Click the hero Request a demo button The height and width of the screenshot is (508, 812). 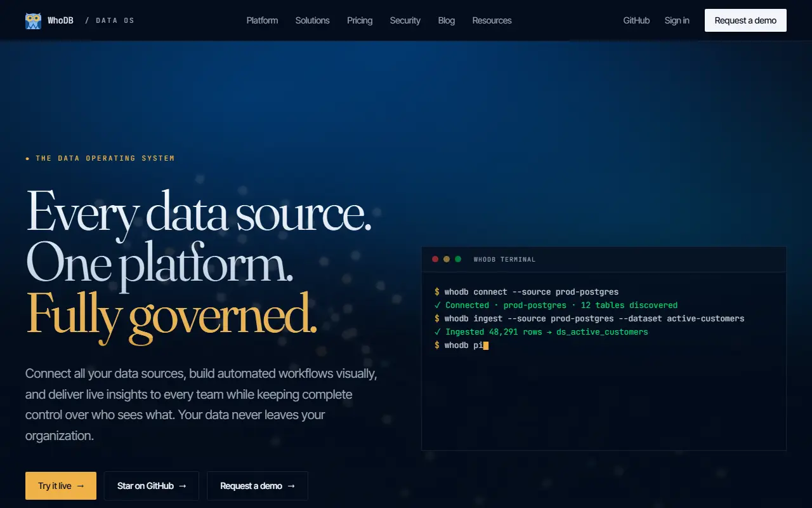coord(258,486)
